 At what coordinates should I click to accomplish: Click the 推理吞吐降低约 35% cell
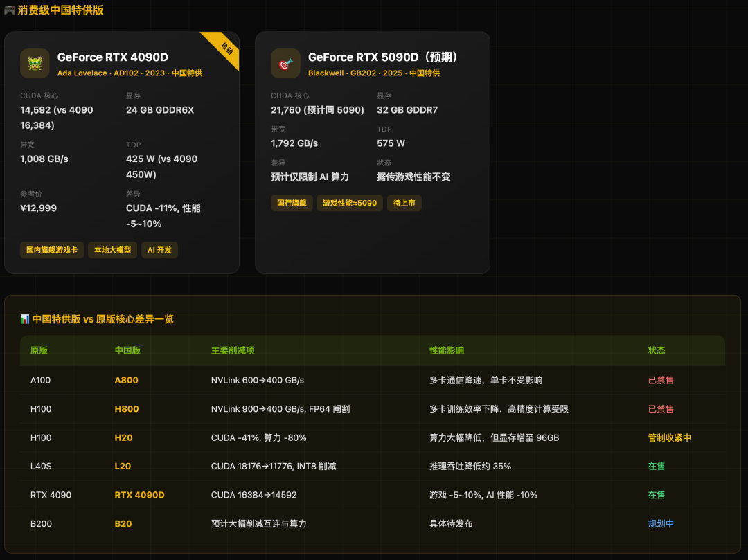point(470,466)
